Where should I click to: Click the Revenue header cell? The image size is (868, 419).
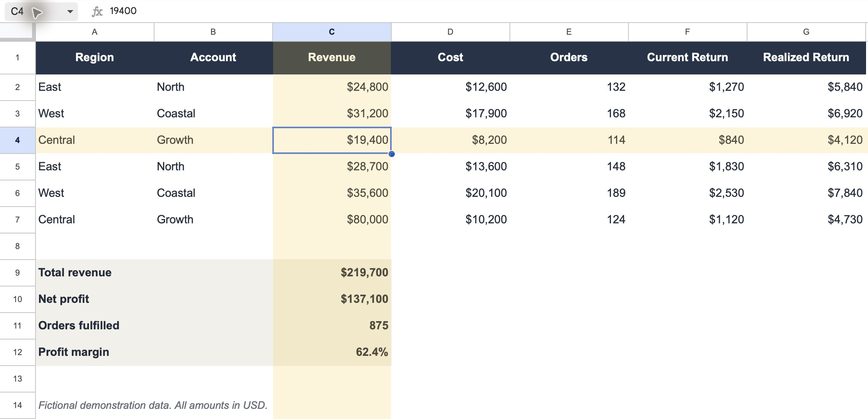pyautogui.click(x=332, y=58)
